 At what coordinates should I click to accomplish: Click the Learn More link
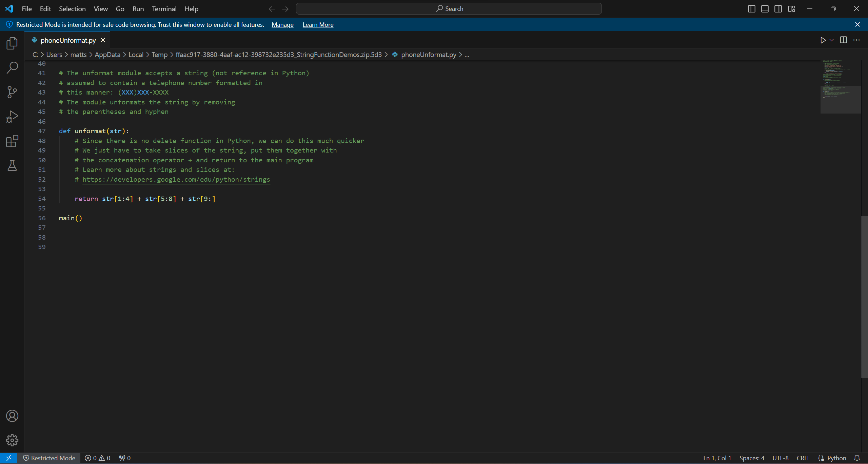click(318, 24)
